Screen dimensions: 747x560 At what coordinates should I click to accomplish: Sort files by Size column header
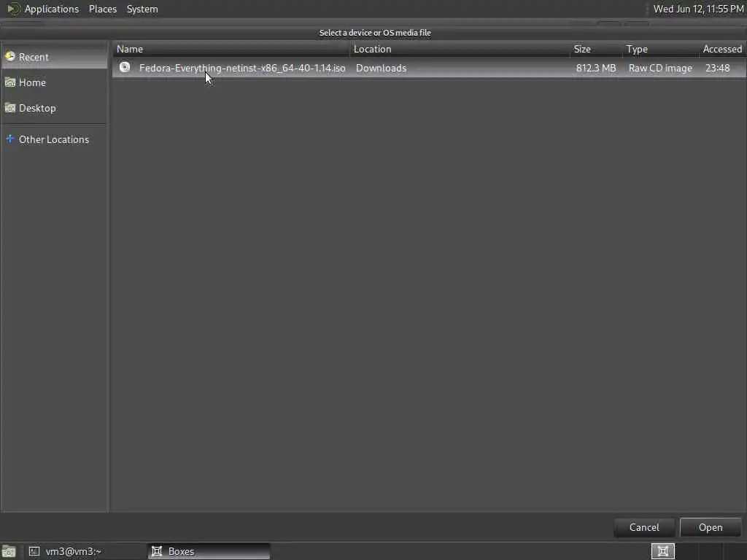coord(596,49)
